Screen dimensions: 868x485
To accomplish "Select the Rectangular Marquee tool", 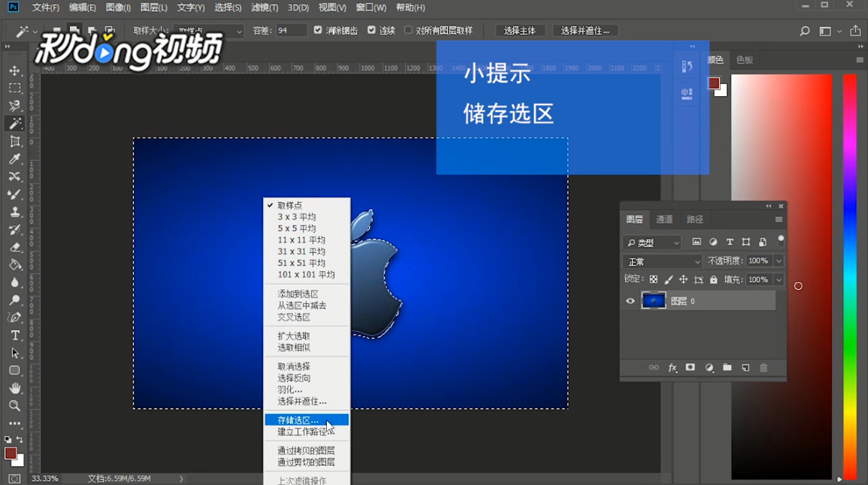I will coord(15,89).
